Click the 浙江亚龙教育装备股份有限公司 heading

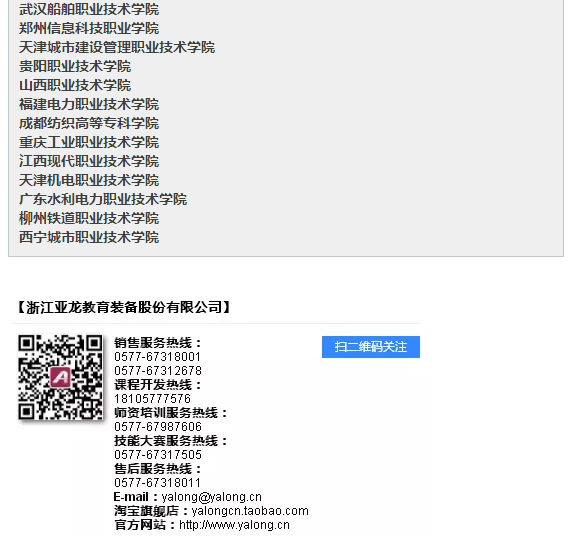click(x=124, y=307)
